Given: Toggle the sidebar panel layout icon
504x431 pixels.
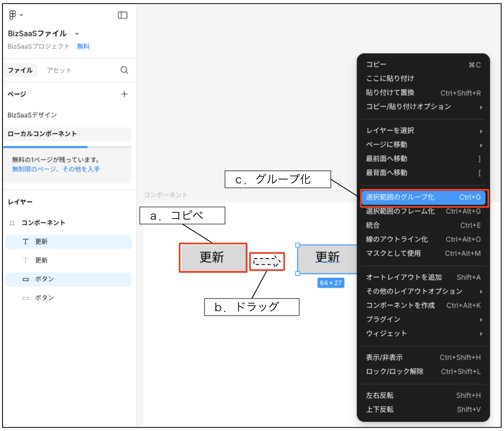Looking at the screenshot, I should pyautogui.click(x=123, y=15).
